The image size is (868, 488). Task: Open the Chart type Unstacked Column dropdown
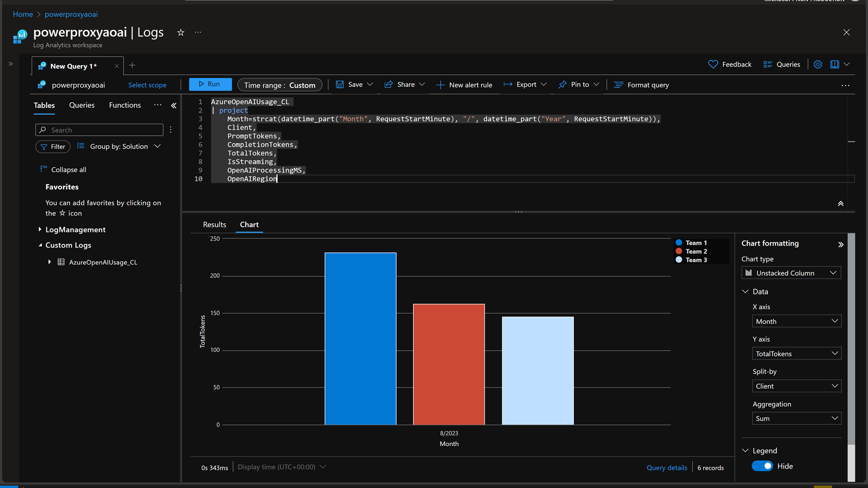coord(791,273)
